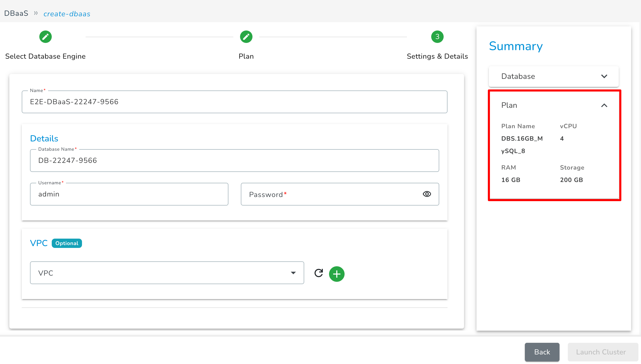Click the 200 GB storage value
641x364 pixels.
click(x=571, y=180)
